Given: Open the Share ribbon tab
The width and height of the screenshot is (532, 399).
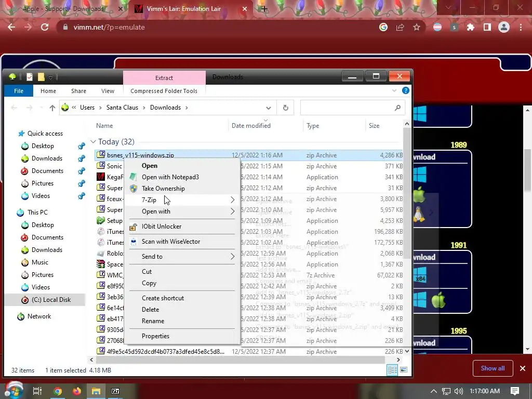Looking at the screenshot, I should [x=79, y=91].
